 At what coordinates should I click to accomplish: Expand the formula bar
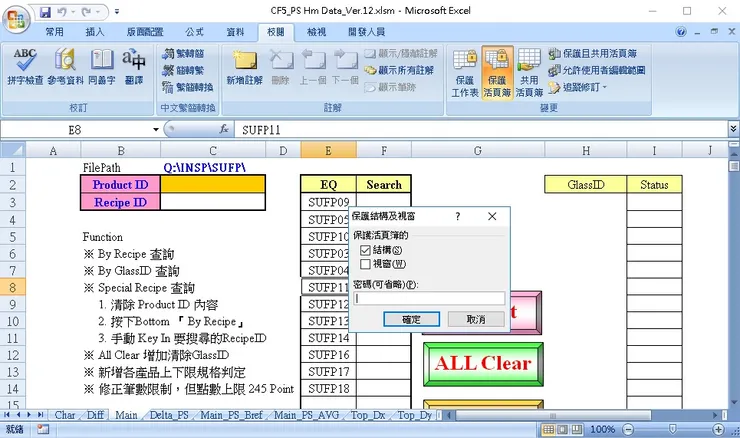point(733,129)
